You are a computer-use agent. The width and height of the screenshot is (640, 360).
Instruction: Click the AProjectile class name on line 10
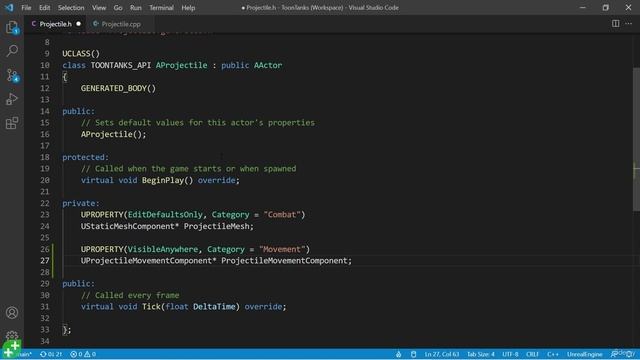(181, 65)
